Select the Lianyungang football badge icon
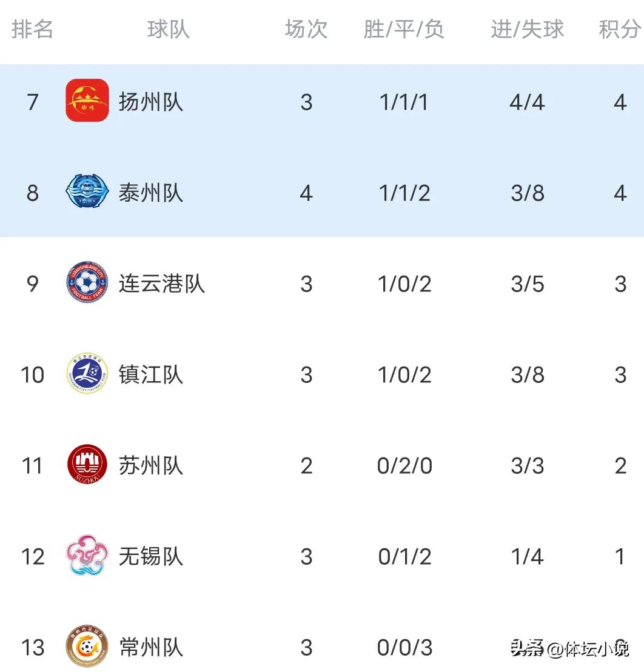The height and width of the screenshot is (672, 644). [87, 282]
